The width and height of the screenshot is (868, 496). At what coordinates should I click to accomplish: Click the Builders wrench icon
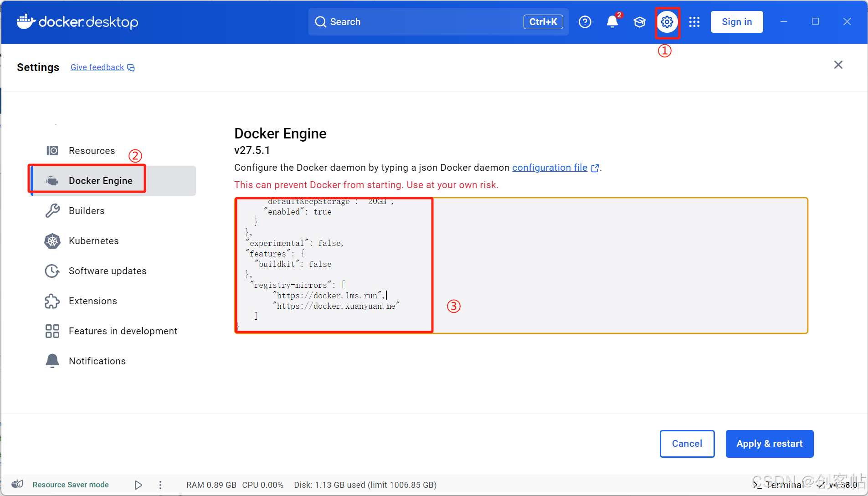[x=52, y=211]
